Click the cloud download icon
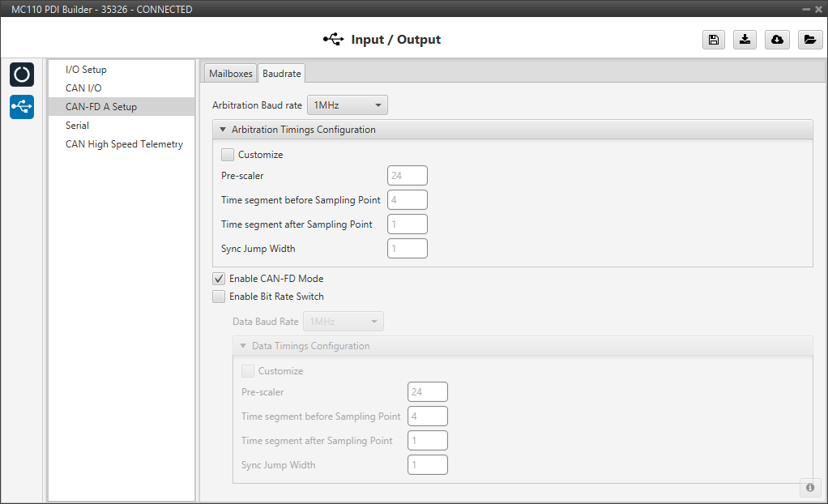The height and width of the screenshot is (504, 828). point(777,40)
